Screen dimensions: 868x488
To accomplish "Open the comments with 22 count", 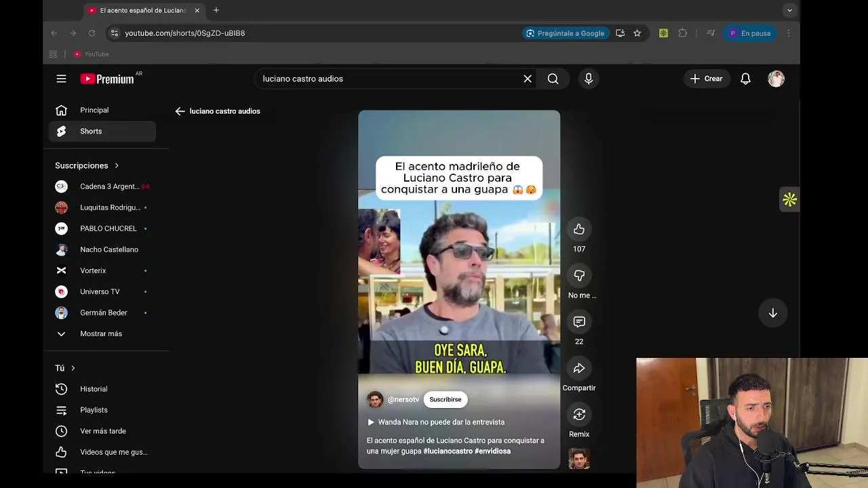I will click(x=579, y=321).
